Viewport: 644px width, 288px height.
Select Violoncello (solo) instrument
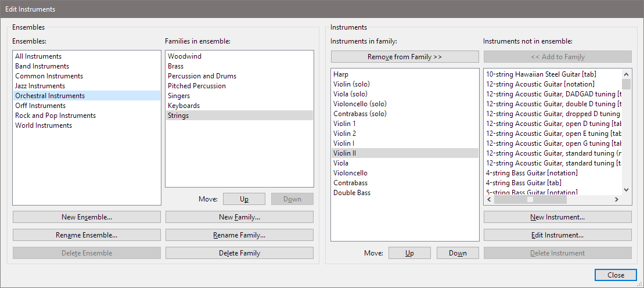click(359, 104)
